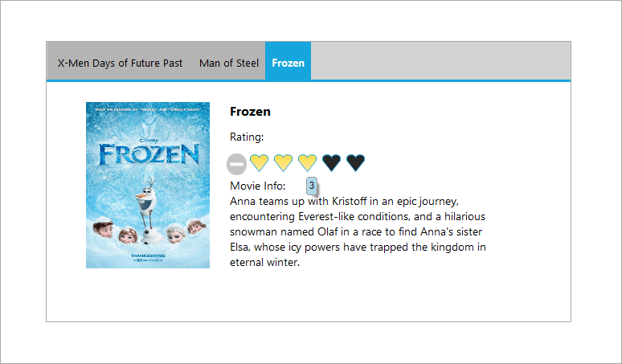Click empty tab strip area right of Frozen
The image size is (622, 364).
(440, 63)
